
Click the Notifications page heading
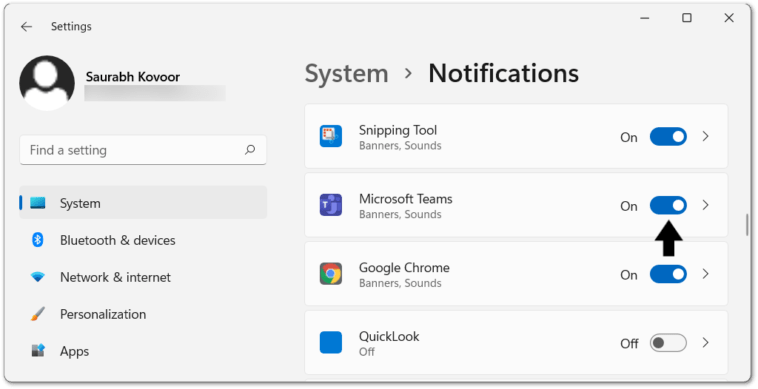pyautogui.click(x=503, y=73)
